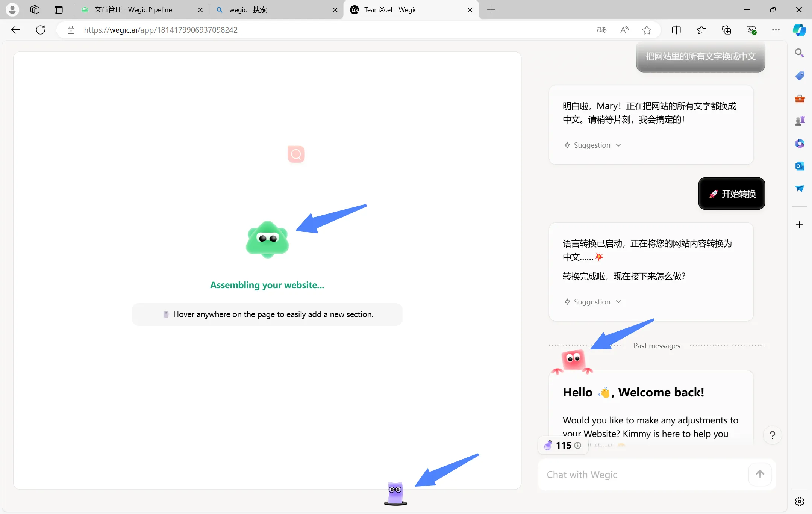Click the green blob mascot
Screen dimensions: 812x514
(x=267, y=240)
